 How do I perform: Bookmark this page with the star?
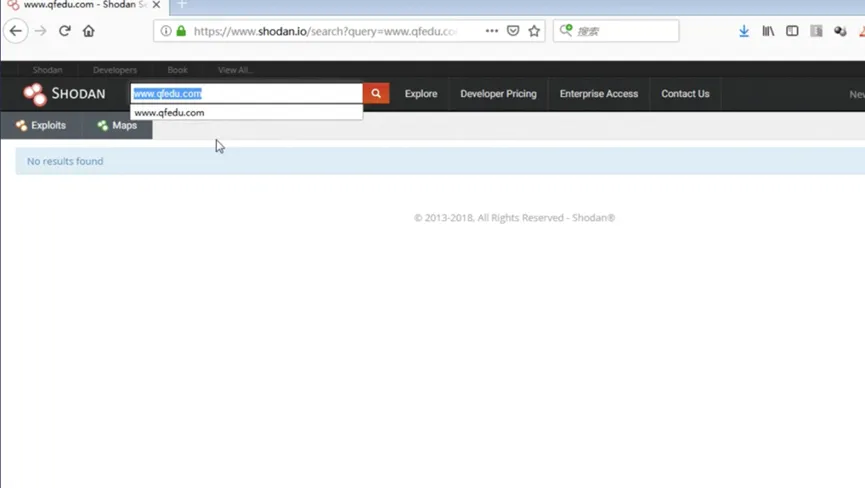(x=534, y=31)
